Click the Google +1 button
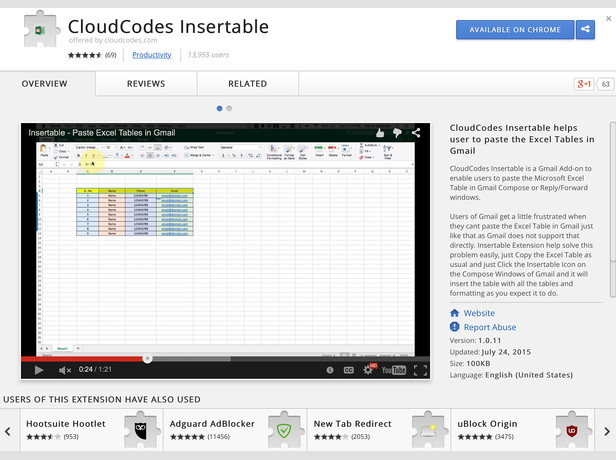The height and width of the screenshot is (460, 616). 584,84
